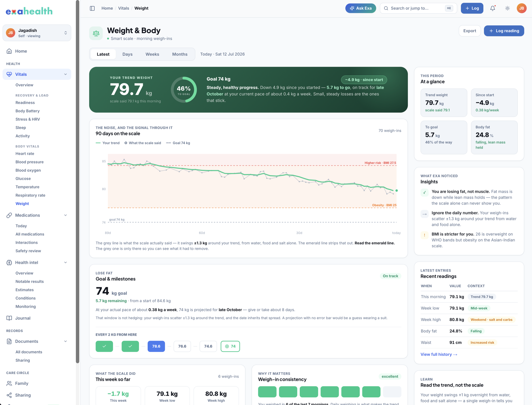Viewport: 532px width, 405px height.
Task: Click the empty grey consistency day block
Action: coord(392,392)
